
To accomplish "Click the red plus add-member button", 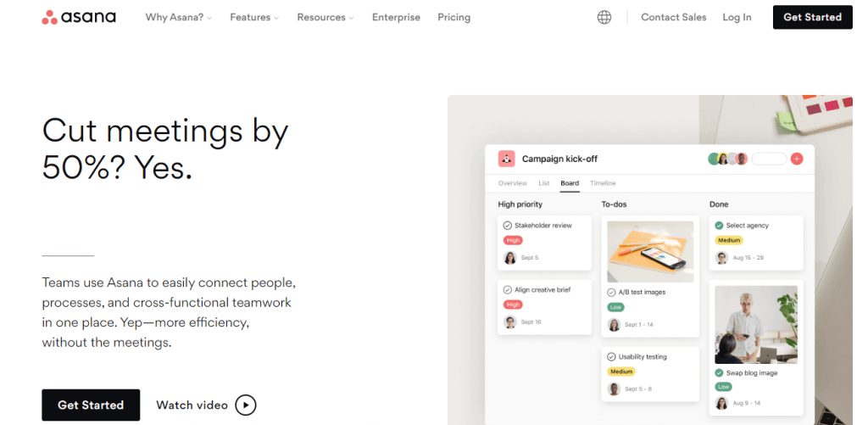I will click(x=797, y=159).
